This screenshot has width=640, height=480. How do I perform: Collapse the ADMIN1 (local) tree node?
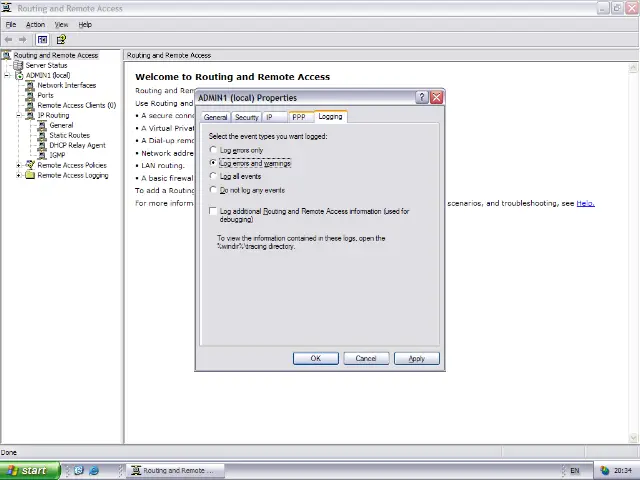[7, 76]
